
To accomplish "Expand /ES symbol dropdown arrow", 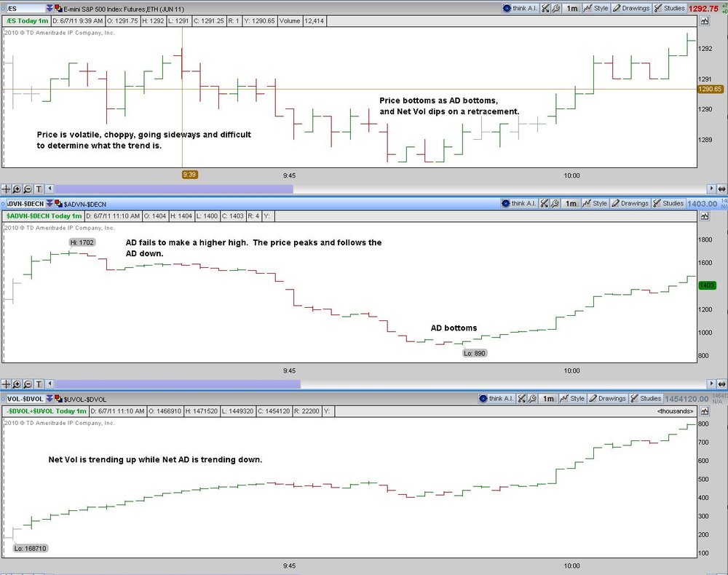I will point(50,8).
